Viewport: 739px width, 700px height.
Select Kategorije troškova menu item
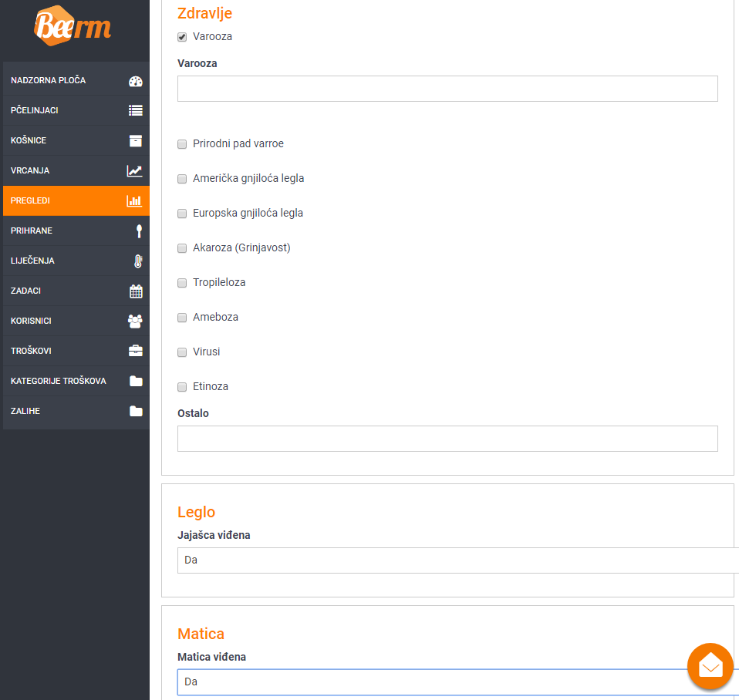click(76, 381)
